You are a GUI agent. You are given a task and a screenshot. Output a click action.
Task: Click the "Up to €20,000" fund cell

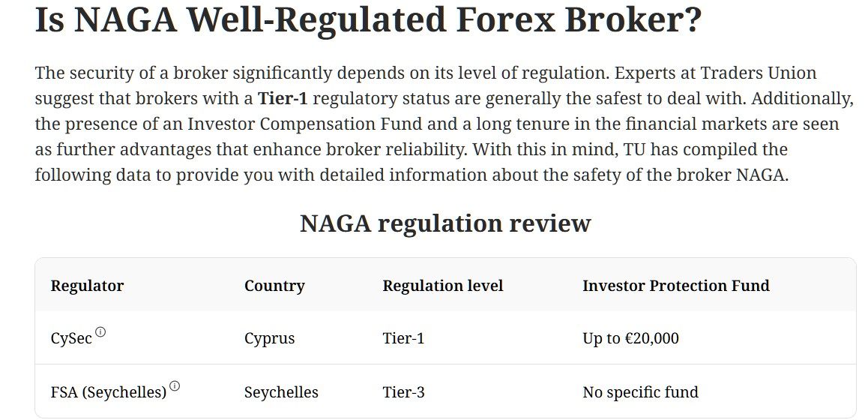(x=630, y=338)
